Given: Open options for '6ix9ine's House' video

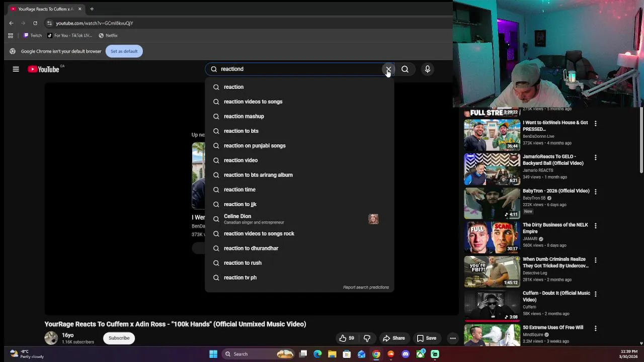Looking at the screenshot, I should coord(596,124).
